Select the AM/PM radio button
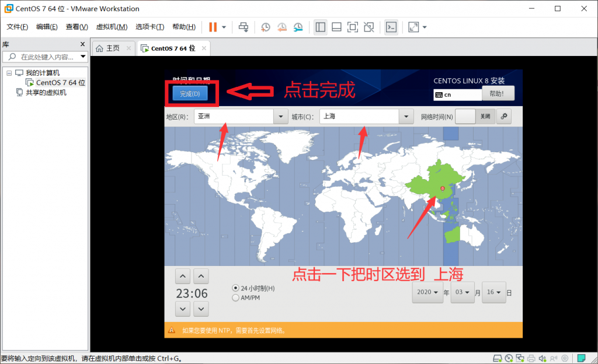This screenshot has height=364, width=598. point(235,297)
